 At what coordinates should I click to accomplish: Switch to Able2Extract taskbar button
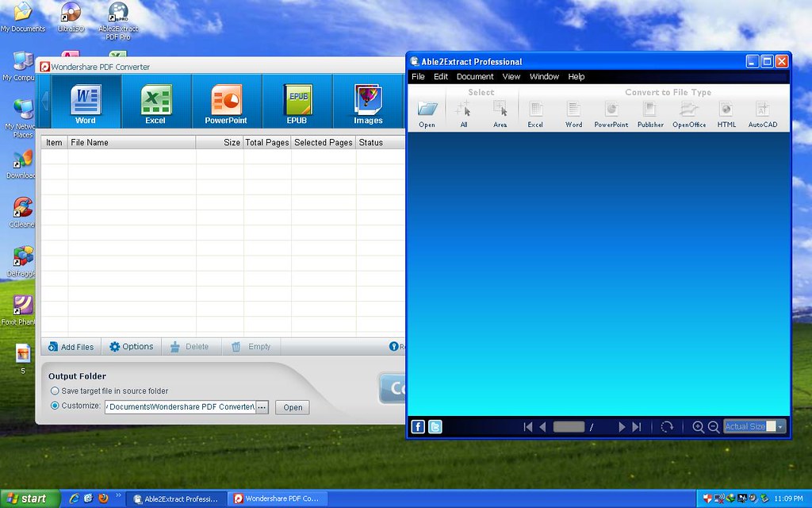click(x=176, y=499)
